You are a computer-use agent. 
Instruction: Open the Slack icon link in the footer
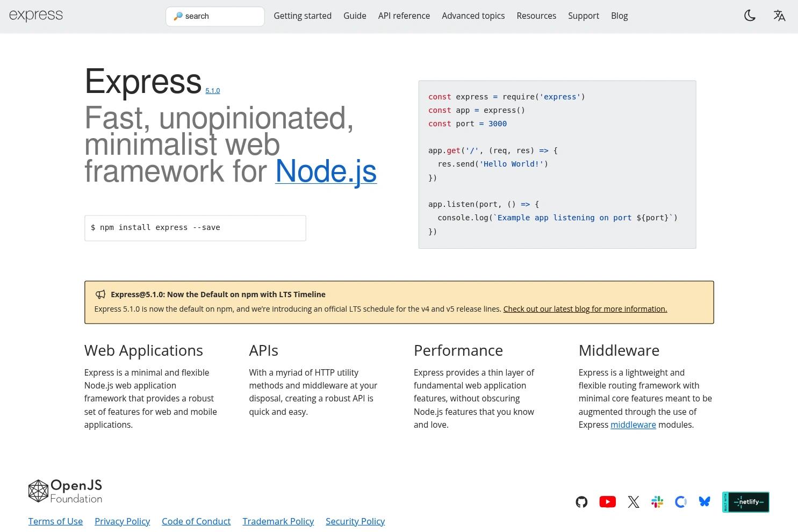(x=657, y=502)
